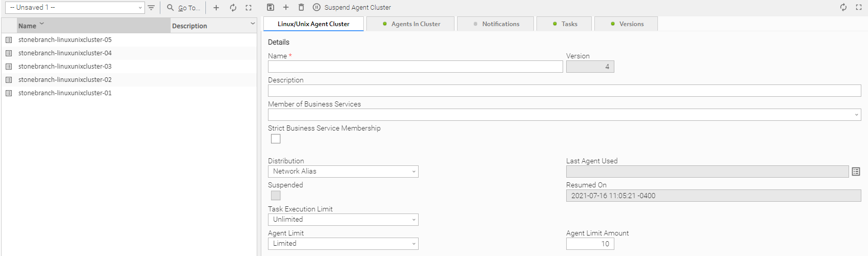Click the Suspended checkbox
This screenshot has height=256, width=868.
(276, 196)
